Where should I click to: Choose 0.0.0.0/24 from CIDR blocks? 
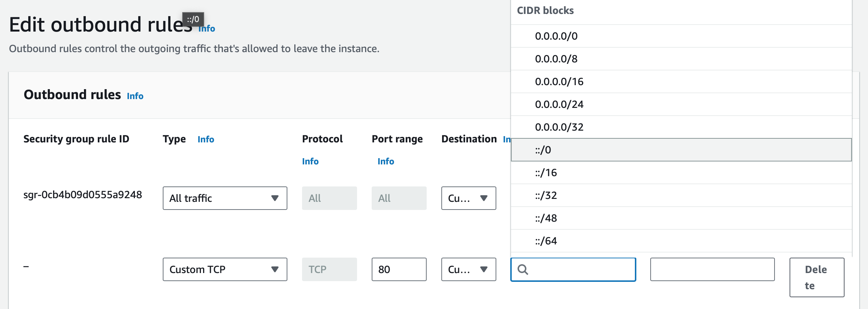[559, 104]
